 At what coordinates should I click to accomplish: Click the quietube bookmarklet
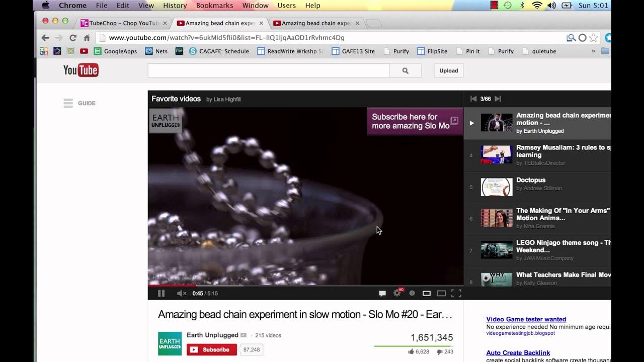click(x=539, y=51)
